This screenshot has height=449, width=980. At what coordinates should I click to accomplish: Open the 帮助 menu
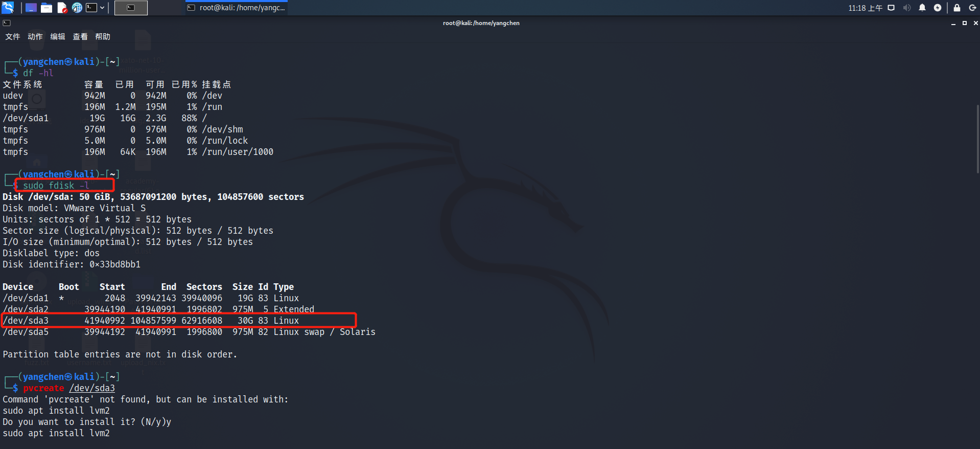(103, 37)
